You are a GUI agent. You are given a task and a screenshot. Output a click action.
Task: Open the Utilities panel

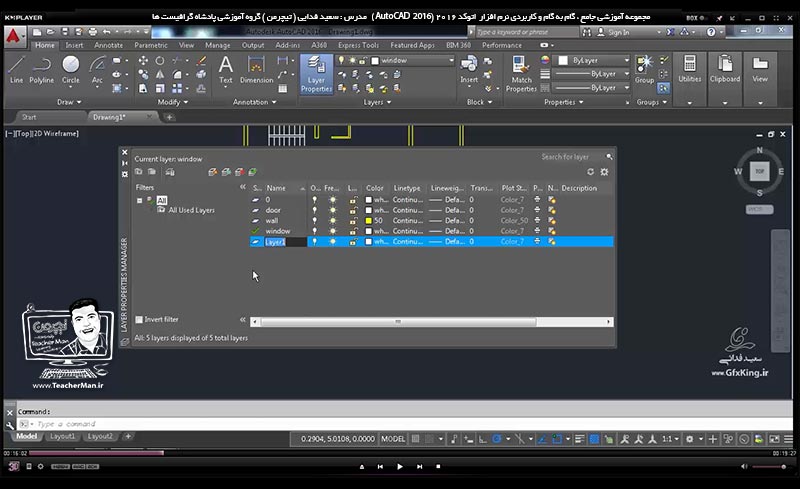[x=689, y=69]
